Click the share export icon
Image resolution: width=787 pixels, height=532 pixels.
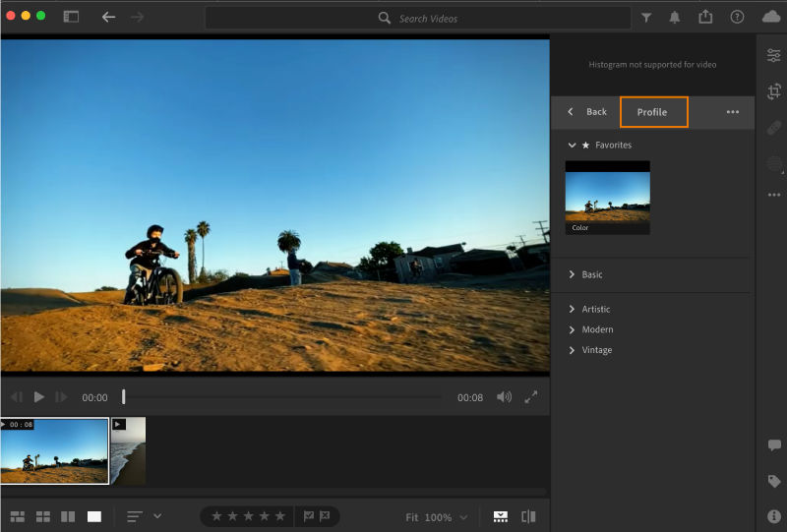(705, 17)
